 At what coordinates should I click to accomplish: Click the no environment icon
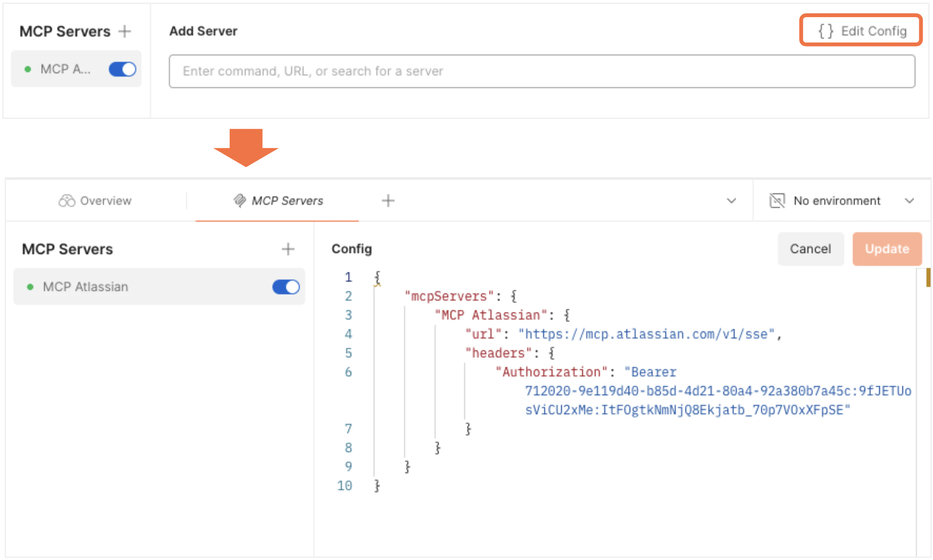pyautogui.click(x=777, y=201)
